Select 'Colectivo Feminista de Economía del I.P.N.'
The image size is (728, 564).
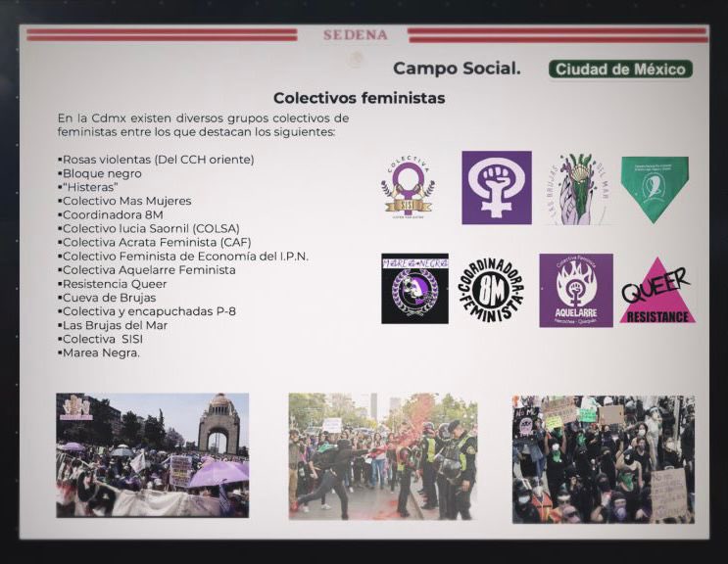coord(183,256)
